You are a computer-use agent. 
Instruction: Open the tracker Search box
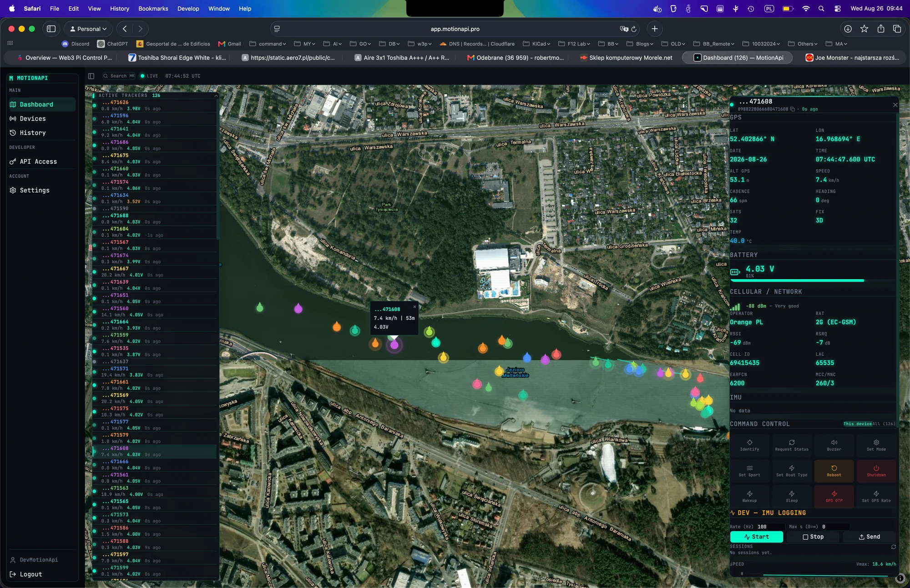point(118,76)
